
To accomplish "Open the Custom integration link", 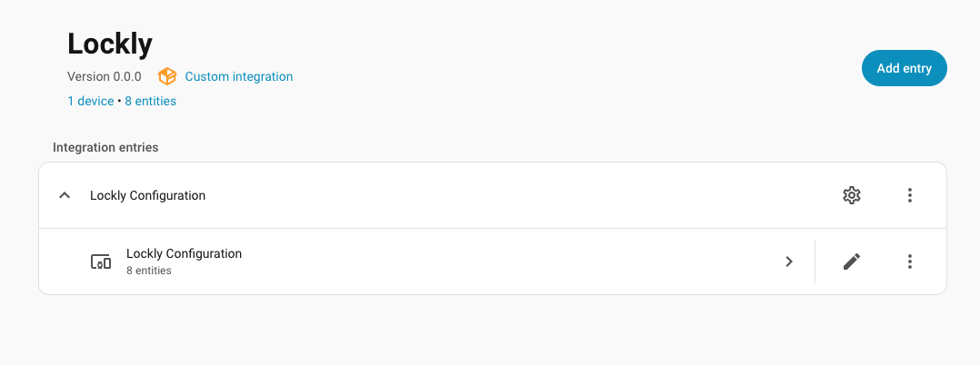I will click(x=238, y=77).
